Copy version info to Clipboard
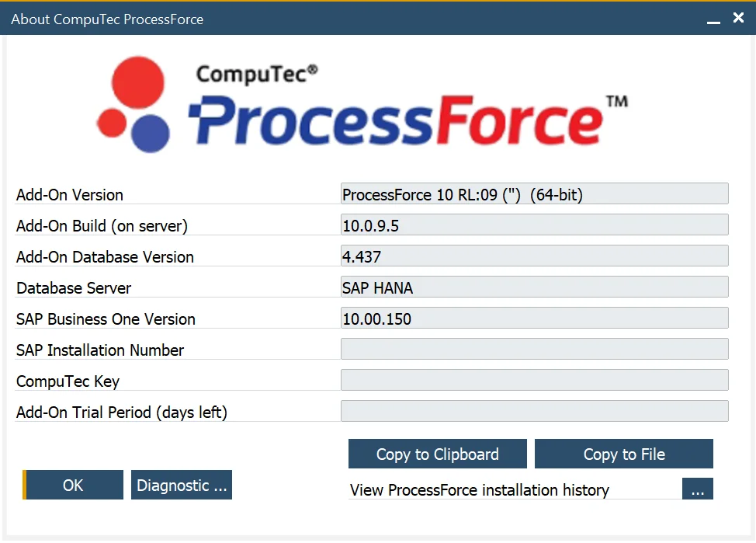The height and width of the screenshot is (543, 756). click(x=437, y=454)
